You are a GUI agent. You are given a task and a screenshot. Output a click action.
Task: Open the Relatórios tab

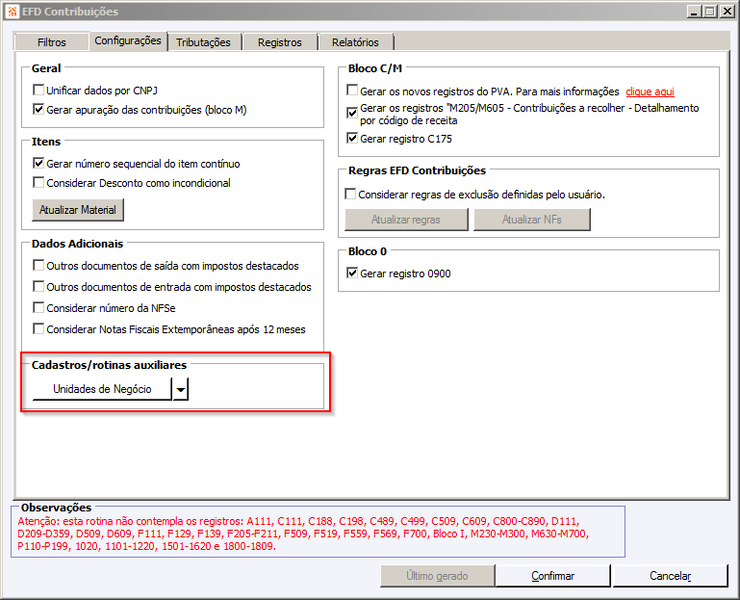pos(355,42)
